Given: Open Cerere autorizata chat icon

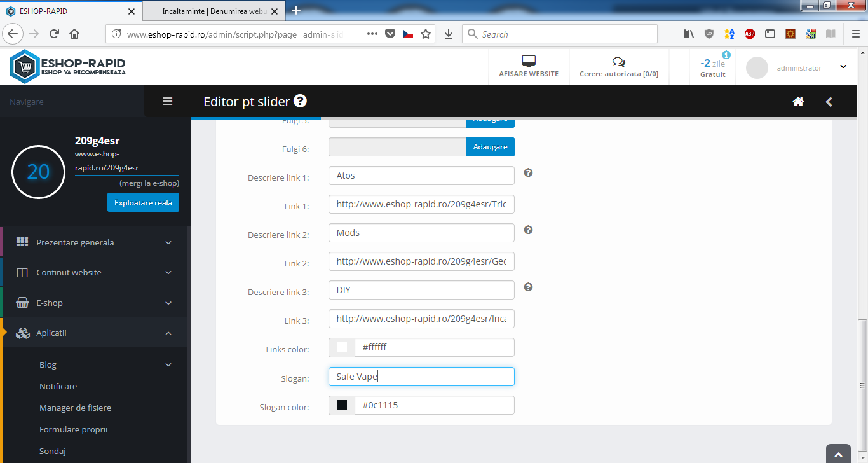Looking at the screenshot, I should pos(618,62).
